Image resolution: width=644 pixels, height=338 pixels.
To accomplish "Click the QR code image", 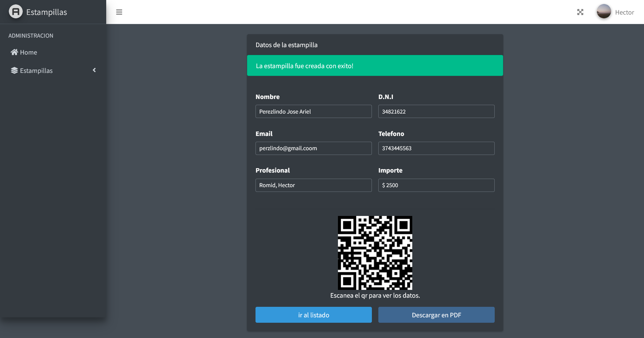I will [375, 253].
